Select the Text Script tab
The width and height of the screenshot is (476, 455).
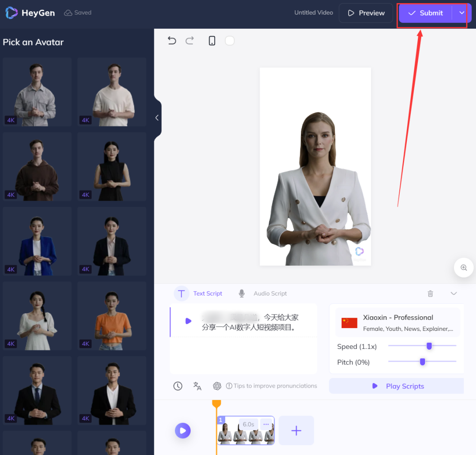[x=208, y=293]
